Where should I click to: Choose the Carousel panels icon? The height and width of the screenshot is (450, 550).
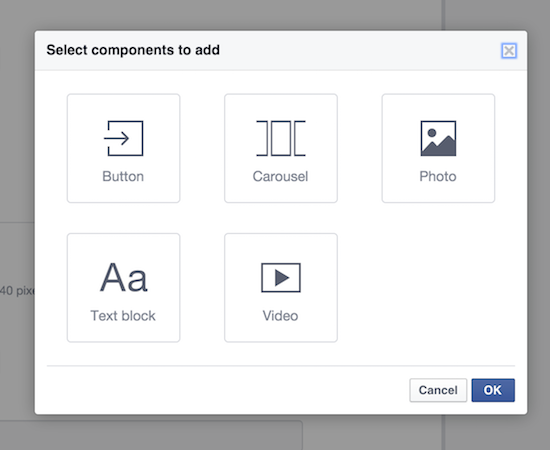[x=281, y=138]
